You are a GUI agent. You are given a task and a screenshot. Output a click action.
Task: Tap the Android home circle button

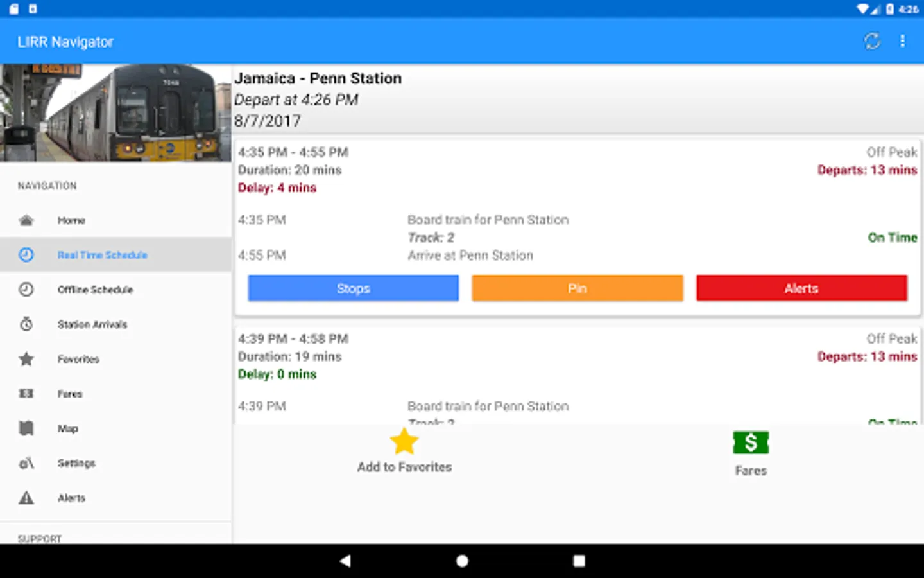[x=462, y=561]
